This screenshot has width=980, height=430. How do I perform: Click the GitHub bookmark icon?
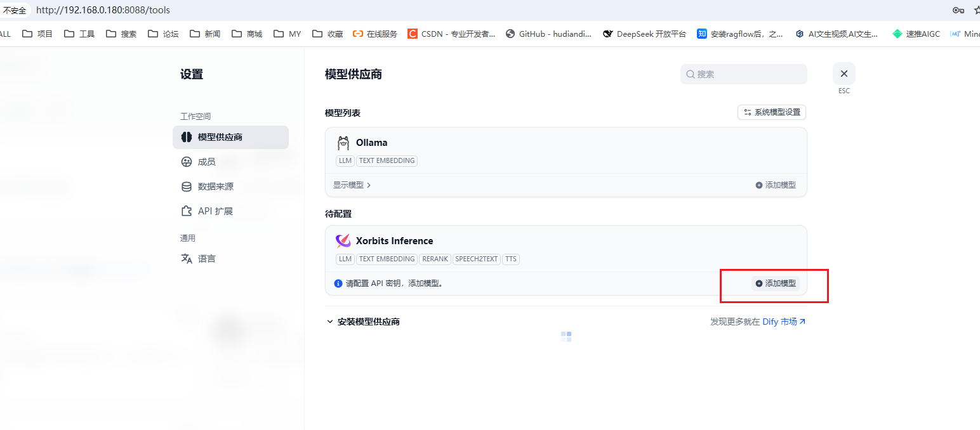coord(510,34)
